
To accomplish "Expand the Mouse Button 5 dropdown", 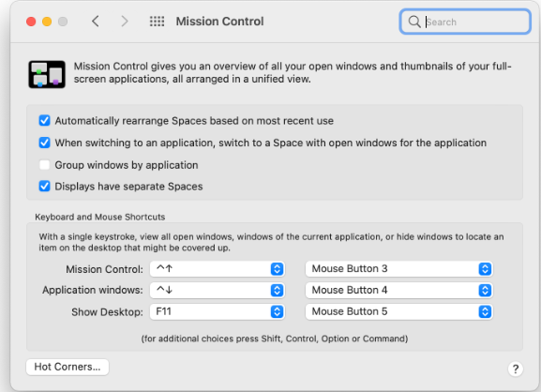I will click(x=399, y=311).
